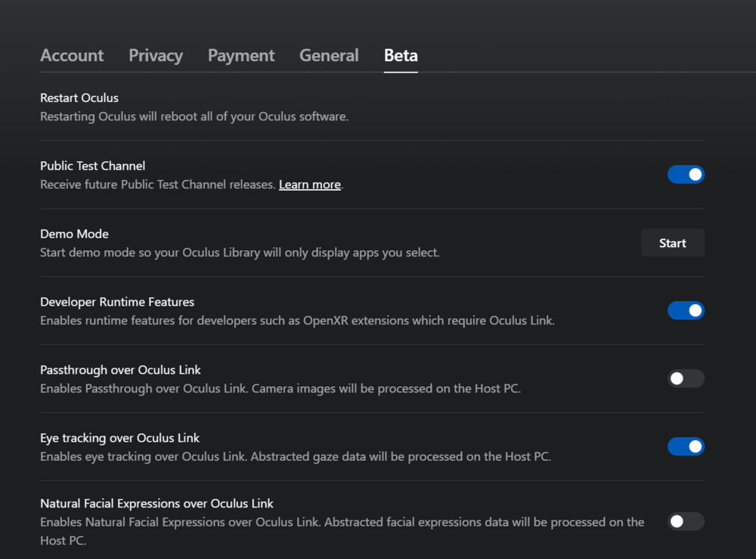The height and width of the screenshot is (559, 756).
Task: Click the Restart Oculus description text
Action: pyautogui.click(x=194, y=116)
